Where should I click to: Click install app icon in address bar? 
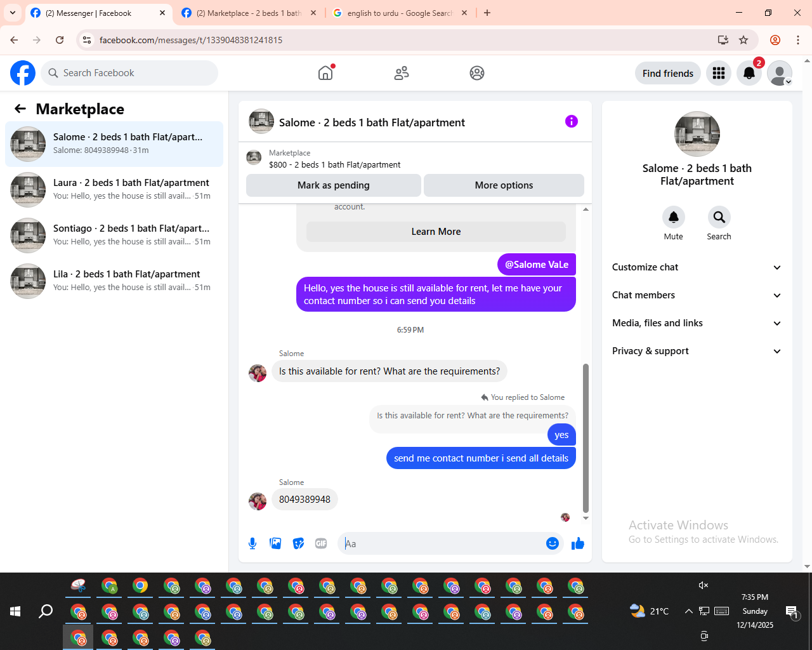pos(723,40)
